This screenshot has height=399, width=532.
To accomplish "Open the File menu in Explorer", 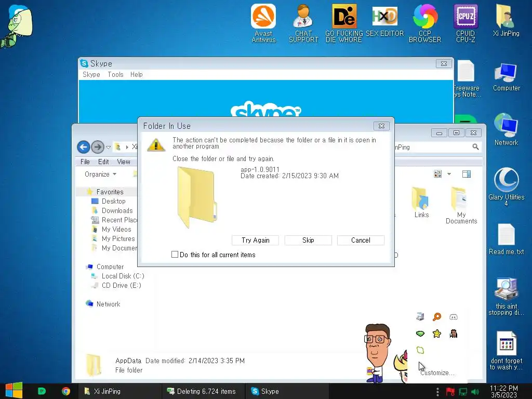I will 85,162.
